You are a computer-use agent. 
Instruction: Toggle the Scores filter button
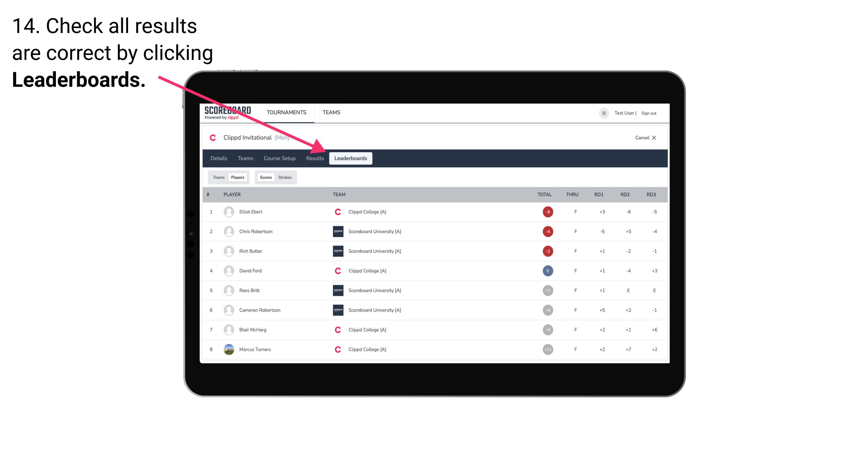266,177
